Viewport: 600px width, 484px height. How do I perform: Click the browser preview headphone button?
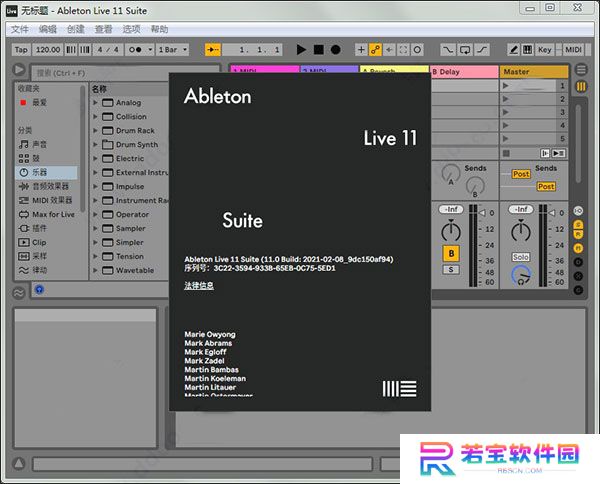click(x=39, y=289)
